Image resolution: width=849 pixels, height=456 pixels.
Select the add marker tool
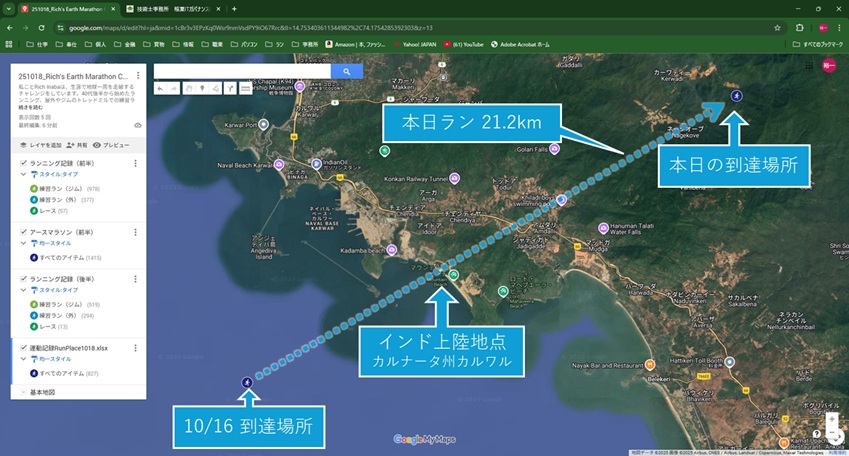[x=202, y=88]
